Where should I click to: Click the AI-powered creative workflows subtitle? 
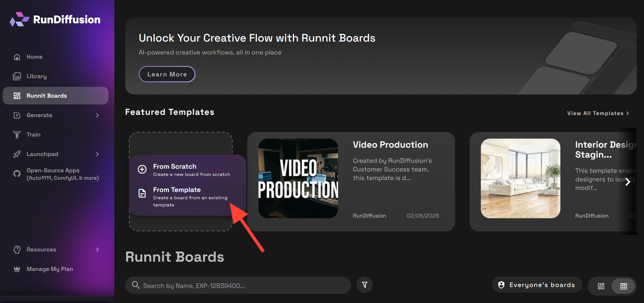point(210,52)
